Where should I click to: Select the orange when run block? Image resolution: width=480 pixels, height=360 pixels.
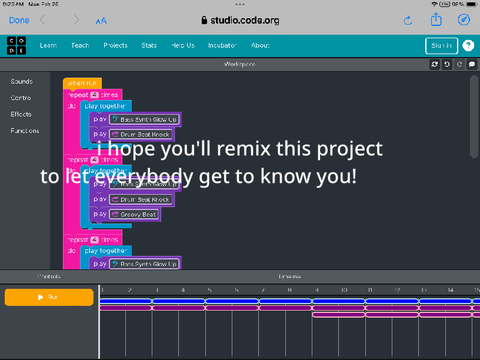pyautogui.click(x=82, y=83)
